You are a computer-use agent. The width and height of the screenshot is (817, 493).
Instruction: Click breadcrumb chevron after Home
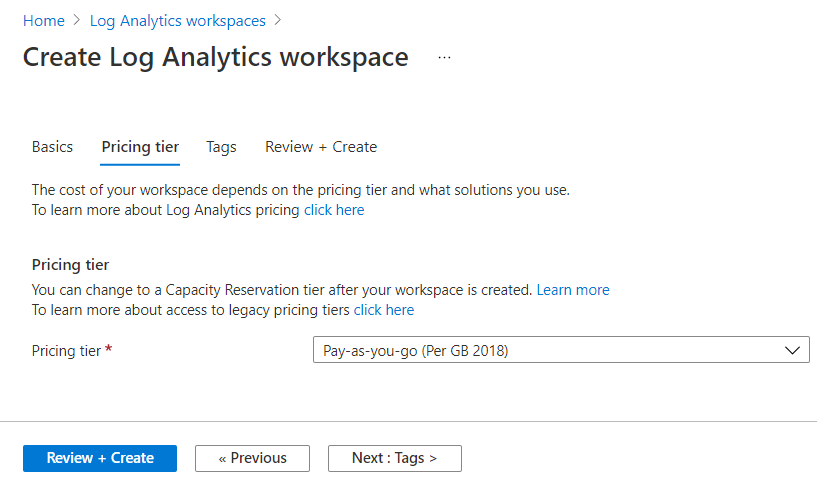tap(77, 20)
